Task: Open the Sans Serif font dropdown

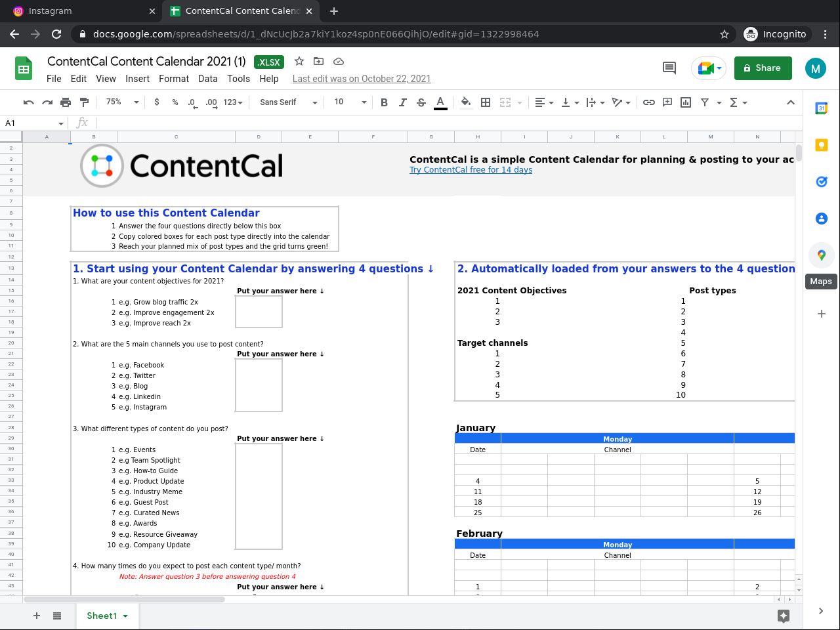Action: (288, 102)
